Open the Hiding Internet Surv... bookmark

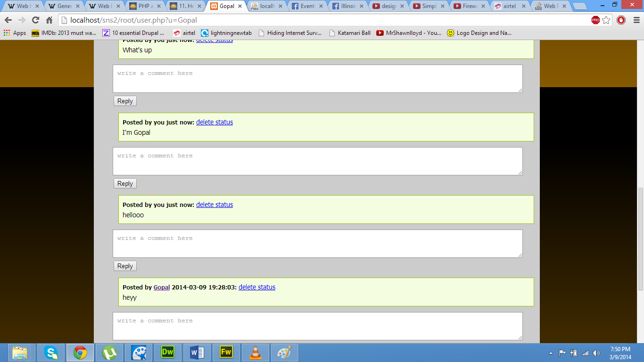click(289, 33)
